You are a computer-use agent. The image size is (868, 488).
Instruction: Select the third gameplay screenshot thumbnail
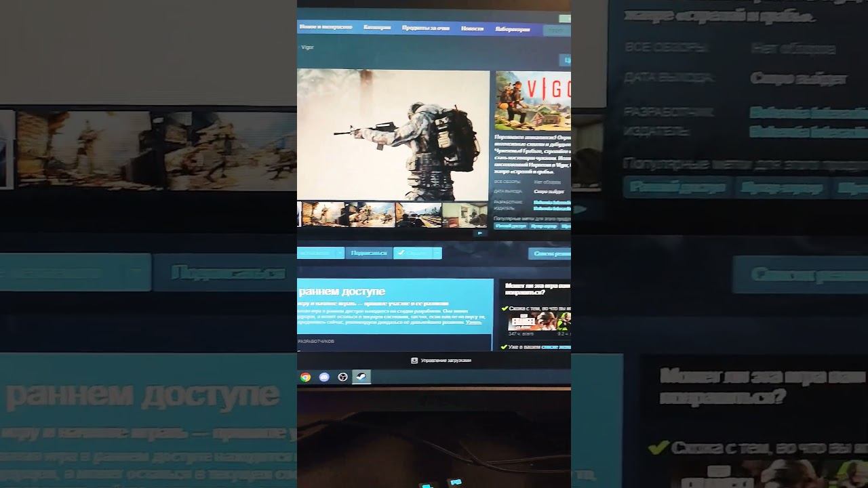point(418,215)
